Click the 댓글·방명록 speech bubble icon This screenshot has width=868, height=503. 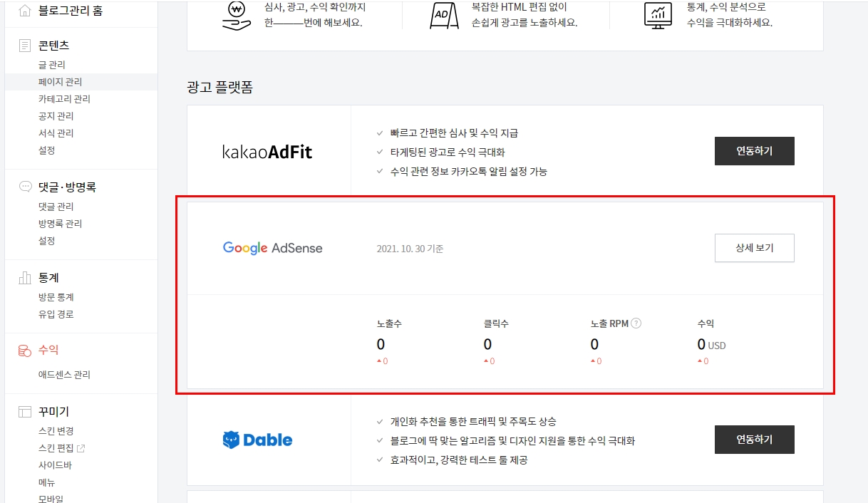point(25,187)
